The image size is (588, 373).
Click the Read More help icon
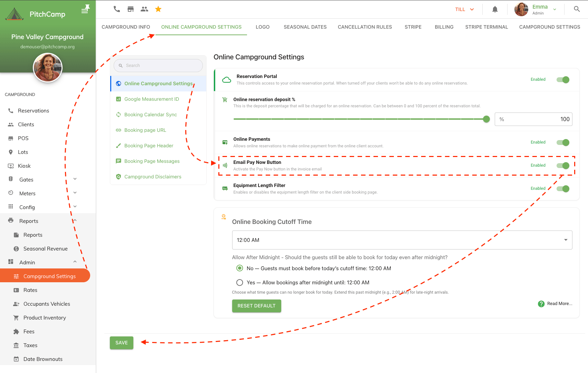coord(541,304)
